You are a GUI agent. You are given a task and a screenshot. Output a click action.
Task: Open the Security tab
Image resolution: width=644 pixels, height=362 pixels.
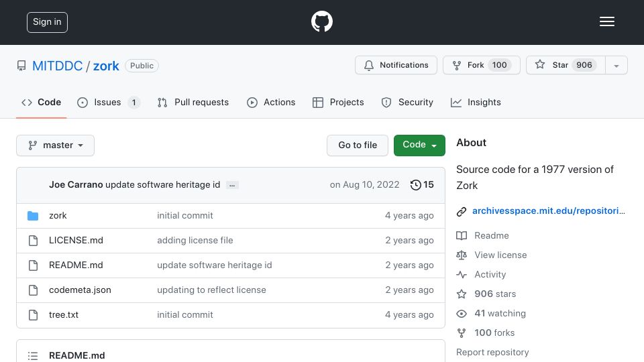(407, 102)
